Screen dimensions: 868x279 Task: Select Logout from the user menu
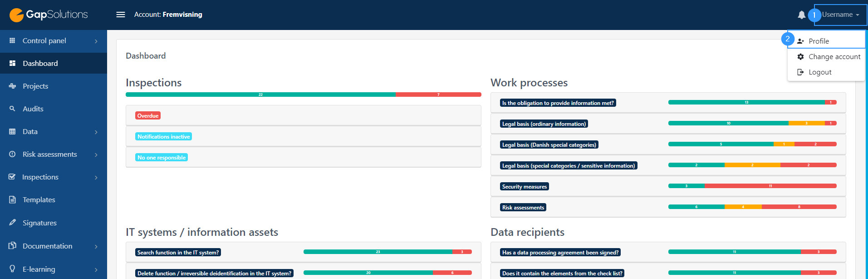[x=826, y=72]
